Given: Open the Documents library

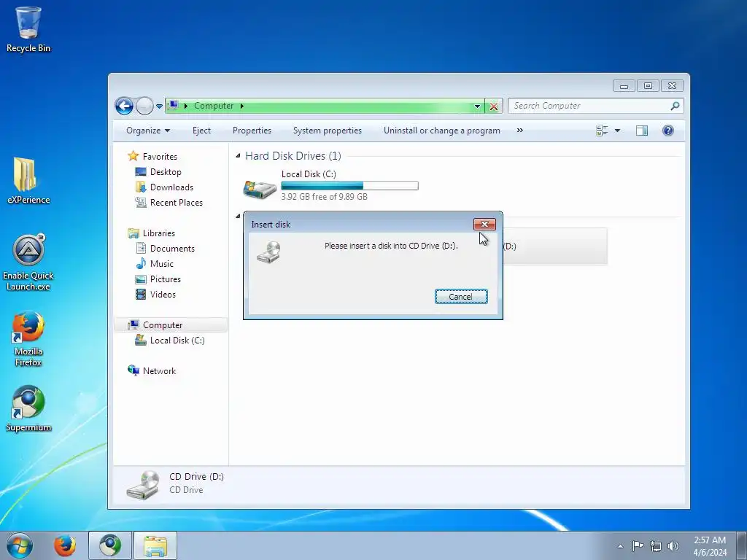Looking at the screenshot, I should (172, 249).
